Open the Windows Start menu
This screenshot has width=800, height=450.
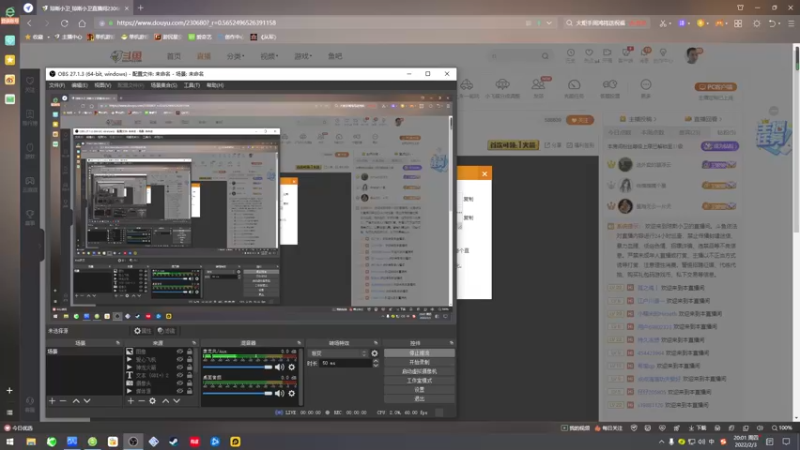click(x=10, y=442)
